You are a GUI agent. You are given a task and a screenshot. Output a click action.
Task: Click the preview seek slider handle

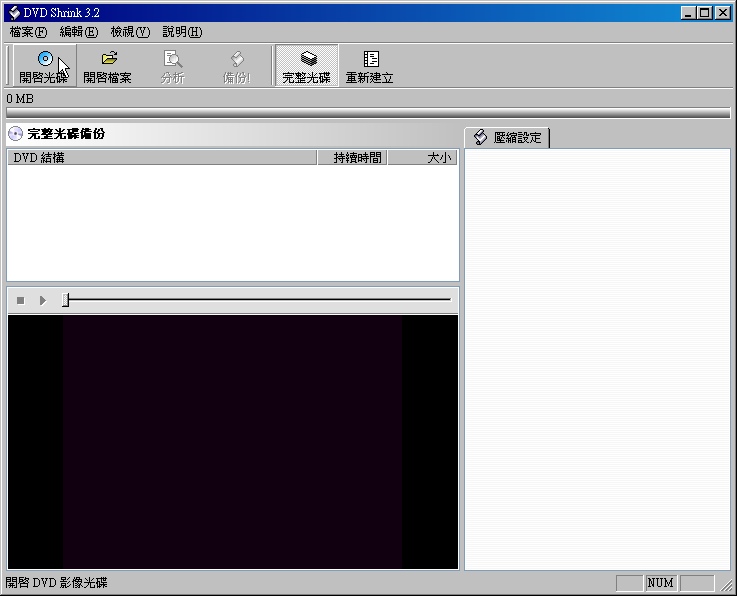coord(66,300)
